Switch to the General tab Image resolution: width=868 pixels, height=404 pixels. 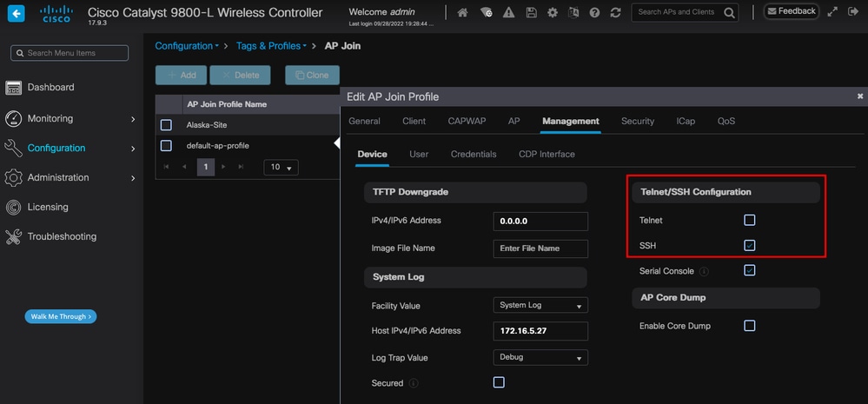click(364, 122)
